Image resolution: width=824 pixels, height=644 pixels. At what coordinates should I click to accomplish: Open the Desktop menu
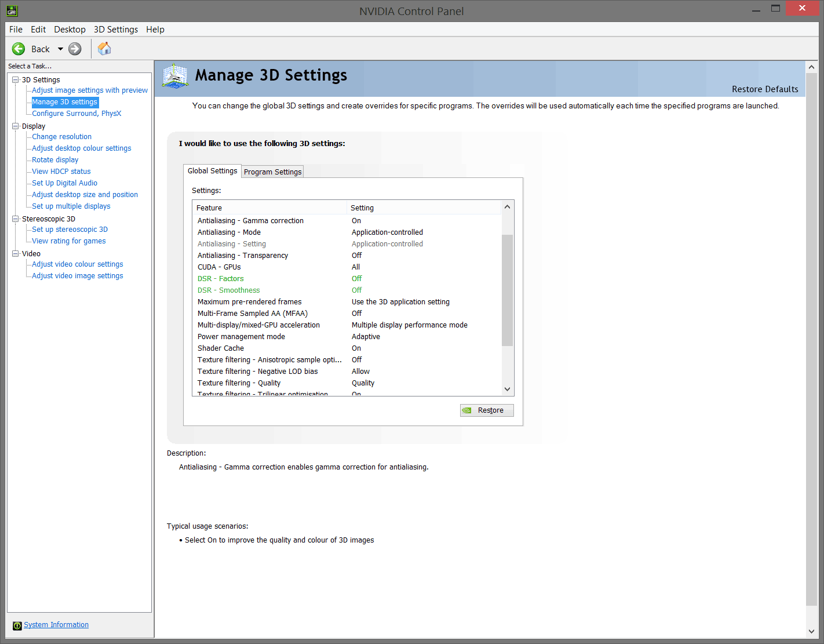(x=70, y=30)
